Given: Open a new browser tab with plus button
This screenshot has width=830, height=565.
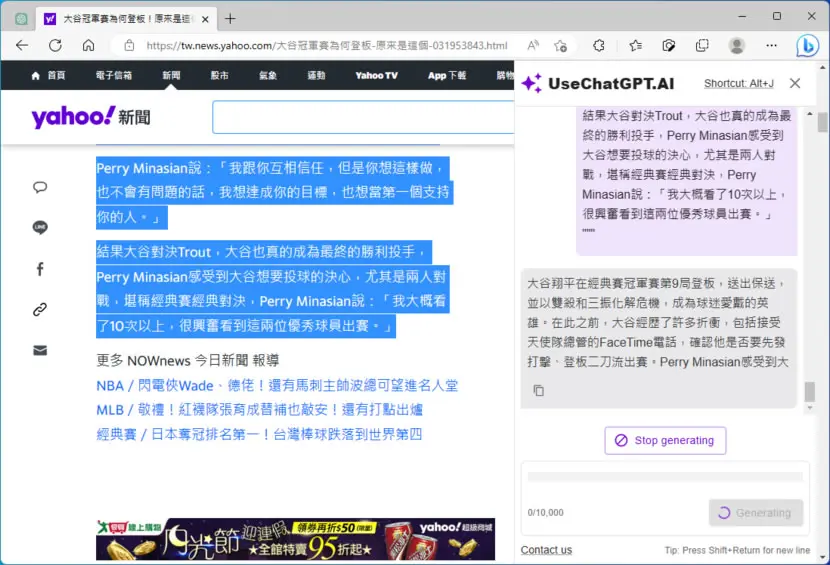Looking at the screenshot, I should (x=230, y=19).
